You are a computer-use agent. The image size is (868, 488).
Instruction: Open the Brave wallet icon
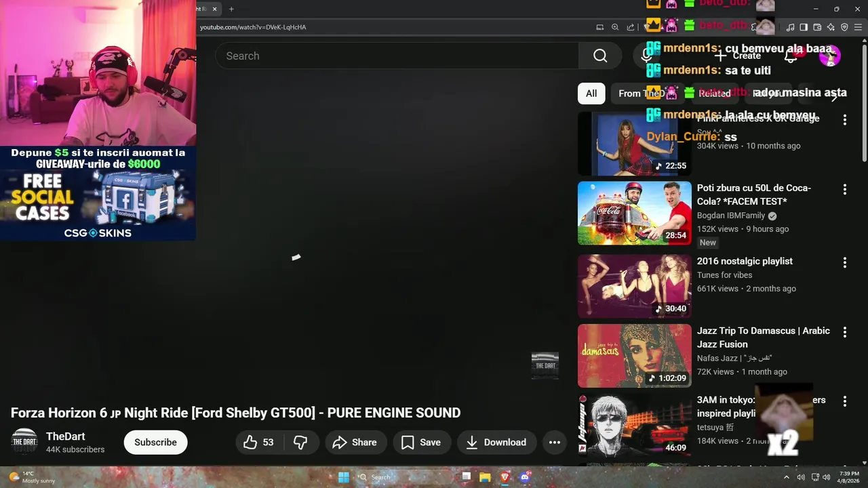pyautogui.click(x=817, y=27)
